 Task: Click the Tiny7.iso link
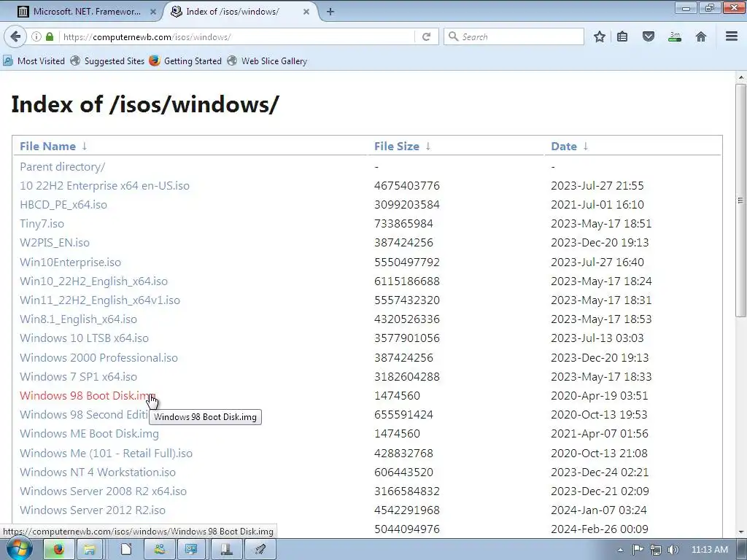coord(42,224)
